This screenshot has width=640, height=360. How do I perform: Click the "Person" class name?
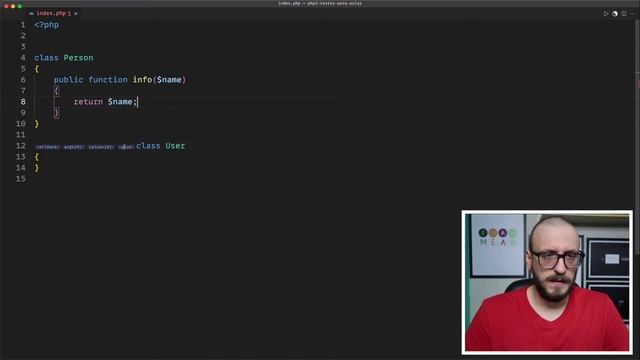pyautogui.click(x=78, y=58)
